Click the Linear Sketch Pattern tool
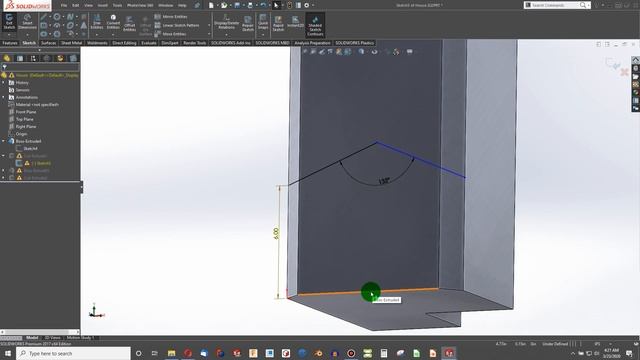 [x=177, y=25]
